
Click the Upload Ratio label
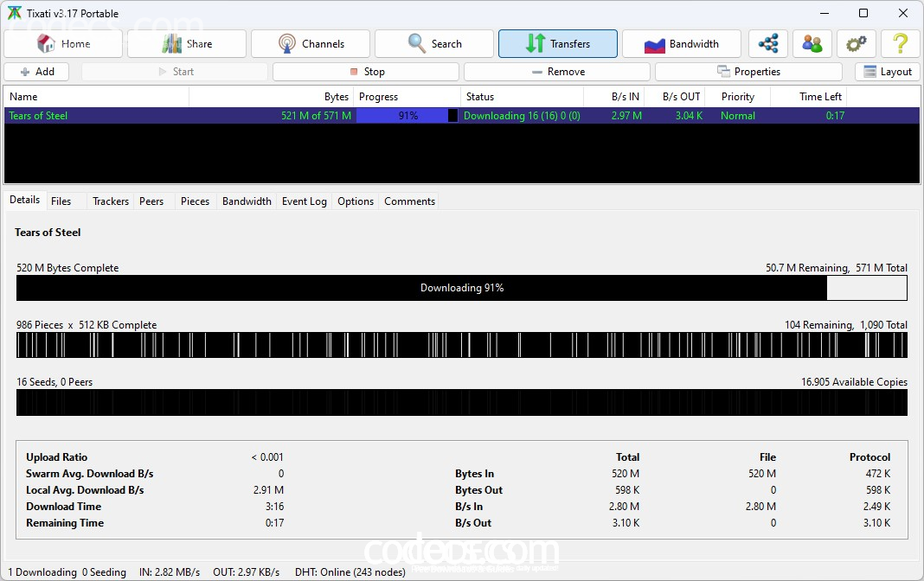(x=56, y=457)
